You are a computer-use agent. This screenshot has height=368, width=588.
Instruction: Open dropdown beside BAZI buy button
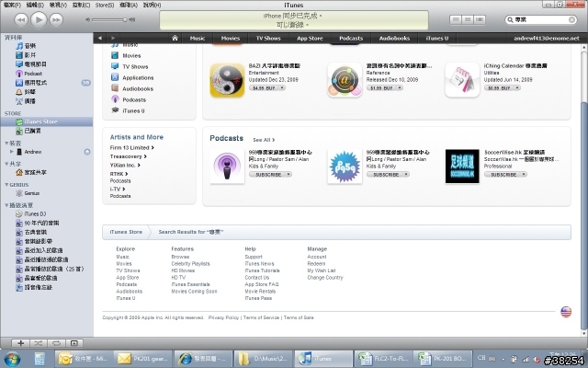pos(282,88)
